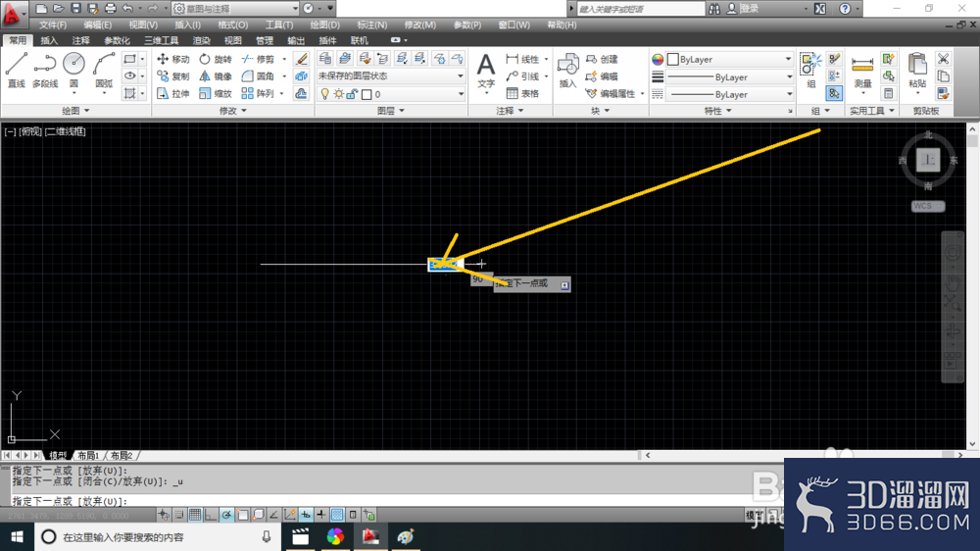Click the 编辑属性 button
The image size is (980, 551).
coord(614,94)
